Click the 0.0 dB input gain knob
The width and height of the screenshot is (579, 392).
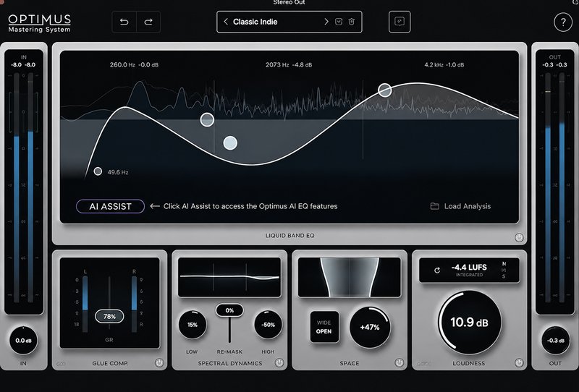tap(23, 341)
